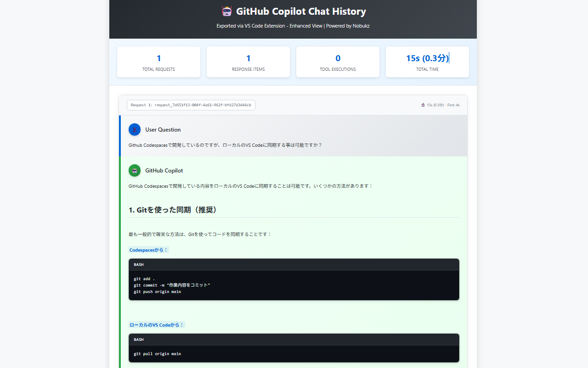Image resolution: width=588 pixels, height=368 pixels.
Task: Click the GitHub Copilot avatar icon
Action: pos(135,171)
